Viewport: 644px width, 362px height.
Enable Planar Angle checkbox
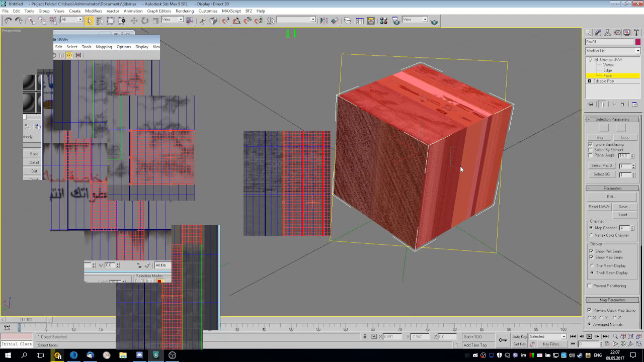click(590, 155)
